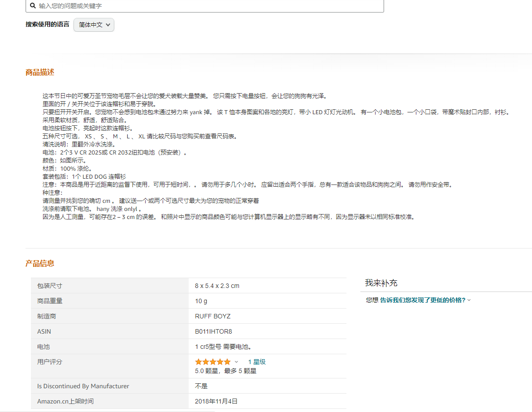
Task: Click the Is Discontinued By Manufacturer label
Action: (83, 386)
